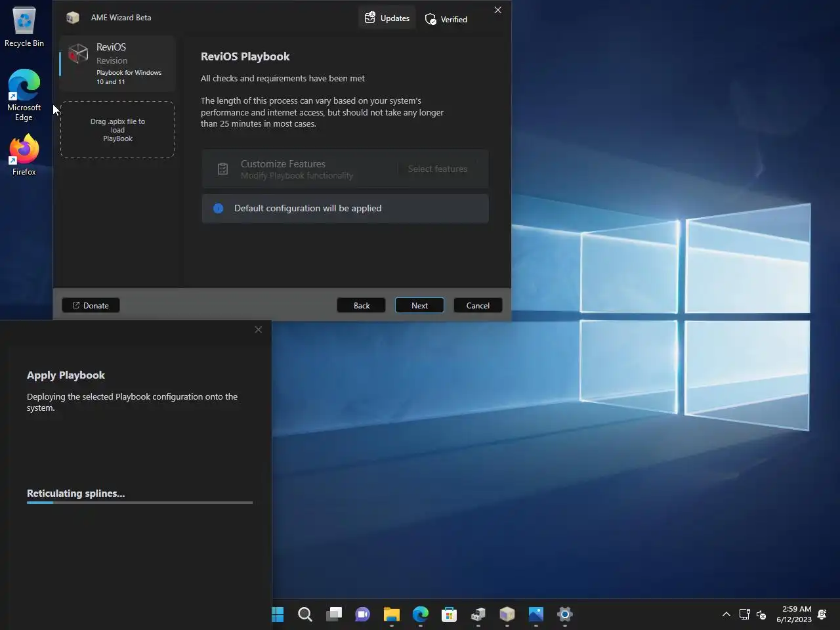Viewport: 840px width, 630px height.
Task: Open Microsoft Store from the taskbar
Action: [x=450, y=614]
